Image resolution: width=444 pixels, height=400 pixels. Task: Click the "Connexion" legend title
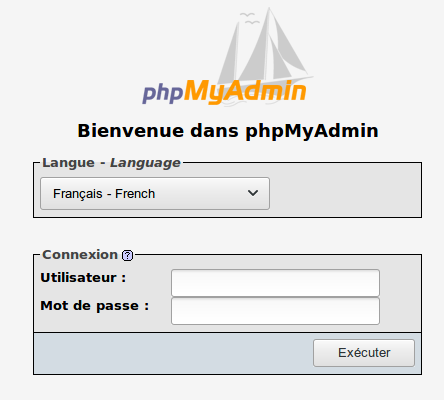pos(80,255)
